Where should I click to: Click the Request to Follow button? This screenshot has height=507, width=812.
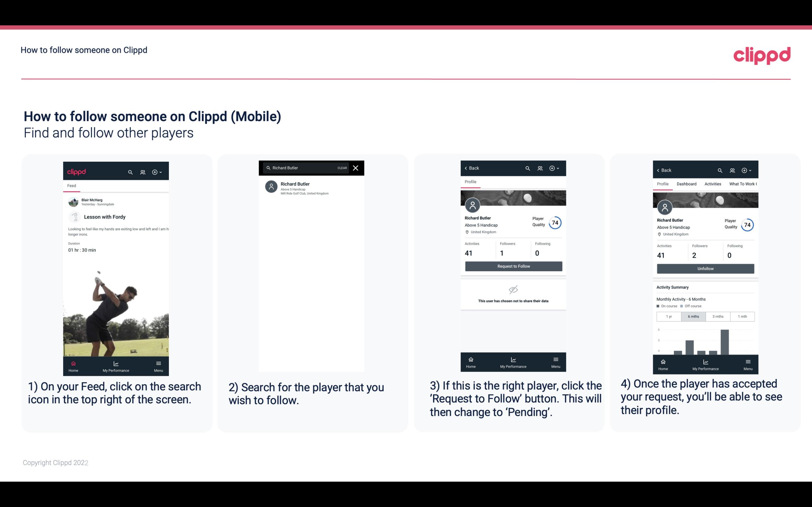coord(513,266)
